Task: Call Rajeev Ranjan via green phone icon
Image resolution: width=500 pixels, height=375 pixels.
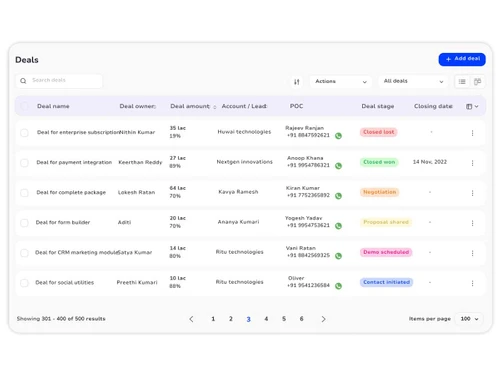Action: pos(338,136)
